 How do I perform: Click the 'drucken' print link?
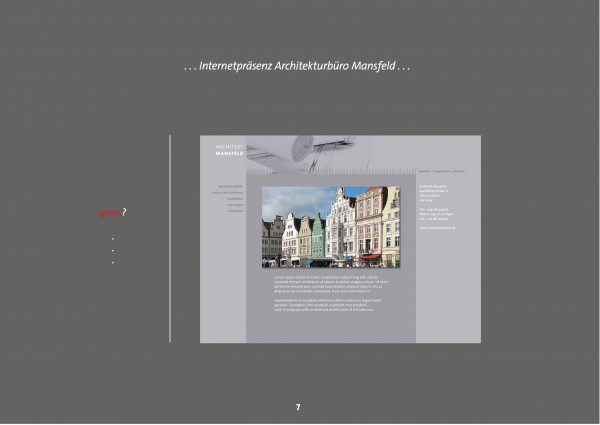pos(459,171)
